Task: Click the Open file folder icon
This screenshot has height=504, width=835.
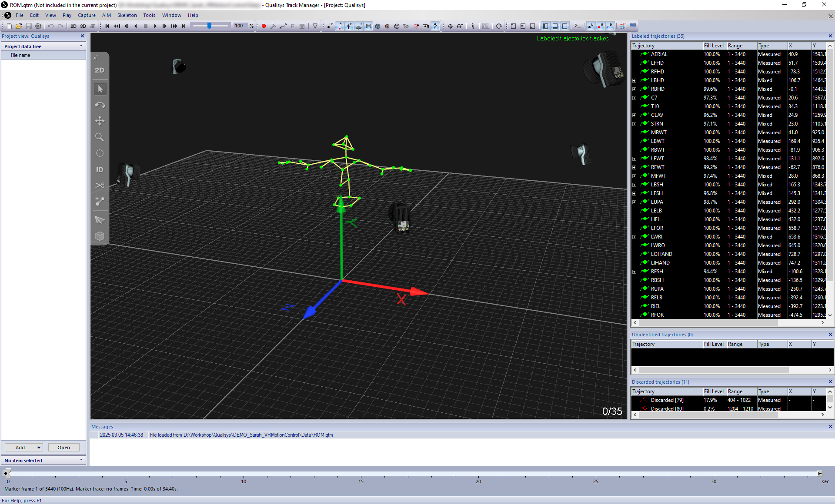Action: tap(19, 26)
